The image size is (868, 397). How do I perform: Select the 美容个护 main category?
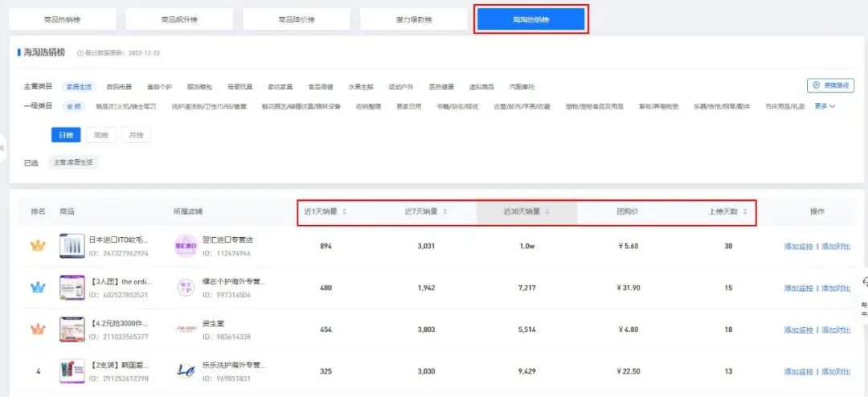[159, 87]
